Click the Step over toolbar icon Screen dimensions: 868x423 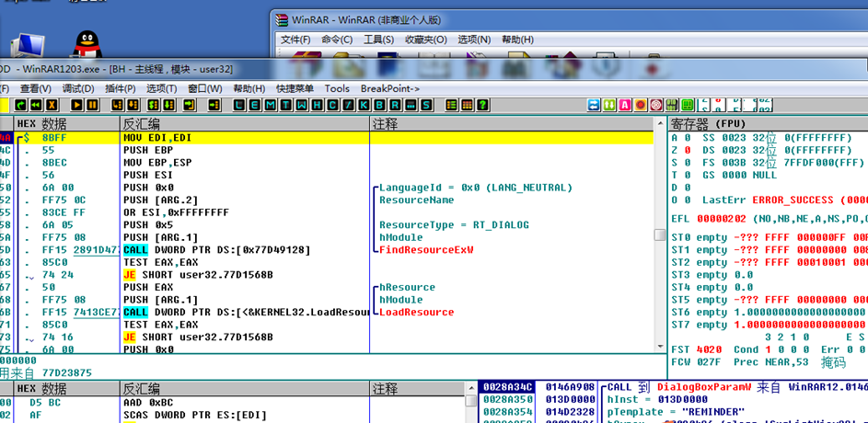coord(133,105)
